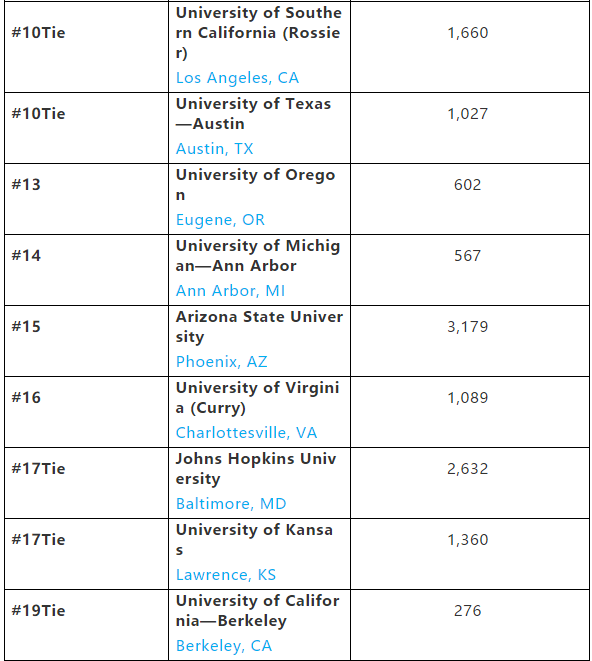
Task: Click the University of Kansas name
Action: [254, 540]
